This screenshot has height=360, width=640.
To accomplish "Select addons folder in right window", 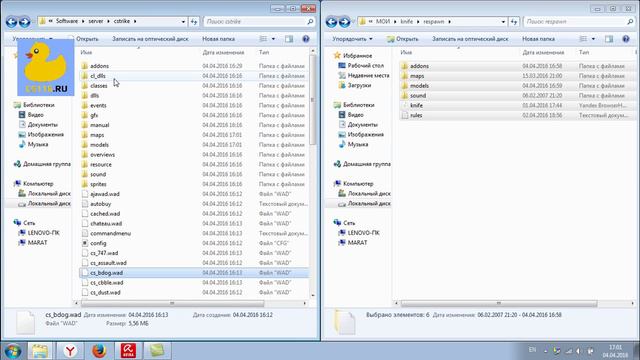I will [420, 66].
